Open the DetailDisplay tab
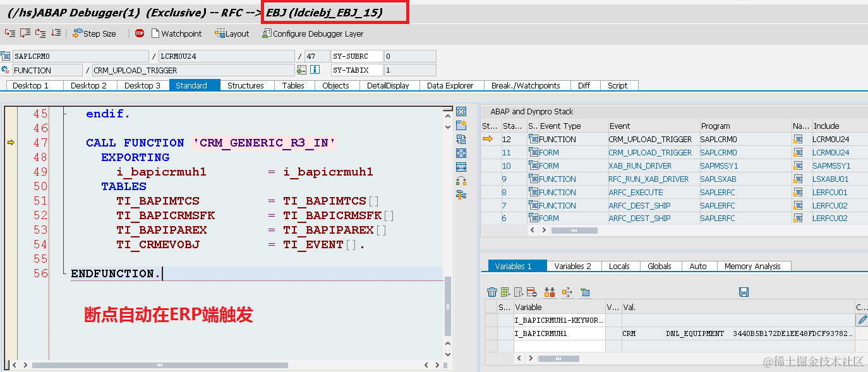 pyautogui.click(x=388, y=85)
